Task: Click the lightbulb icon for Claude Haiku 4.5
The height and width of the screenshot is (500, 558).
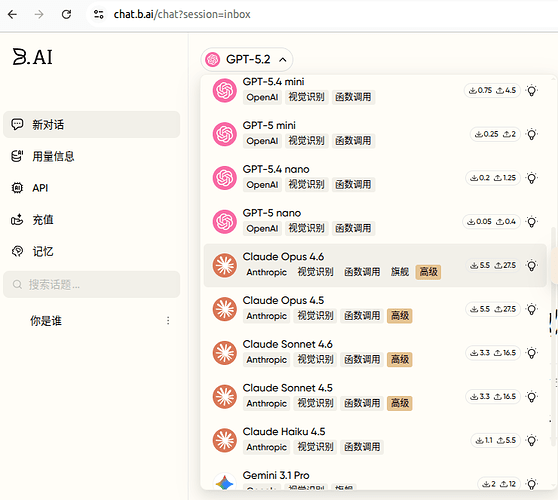Action: tap(532, 441)
